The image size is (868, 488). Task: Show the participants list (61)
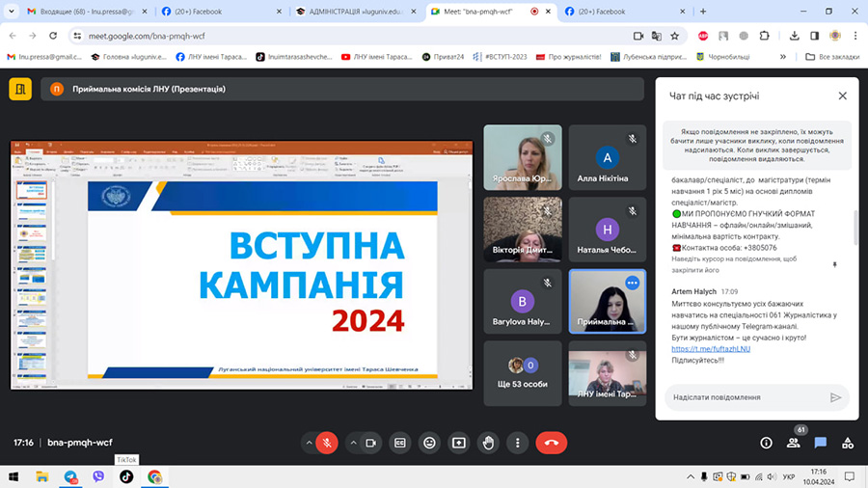click(794, 443)
